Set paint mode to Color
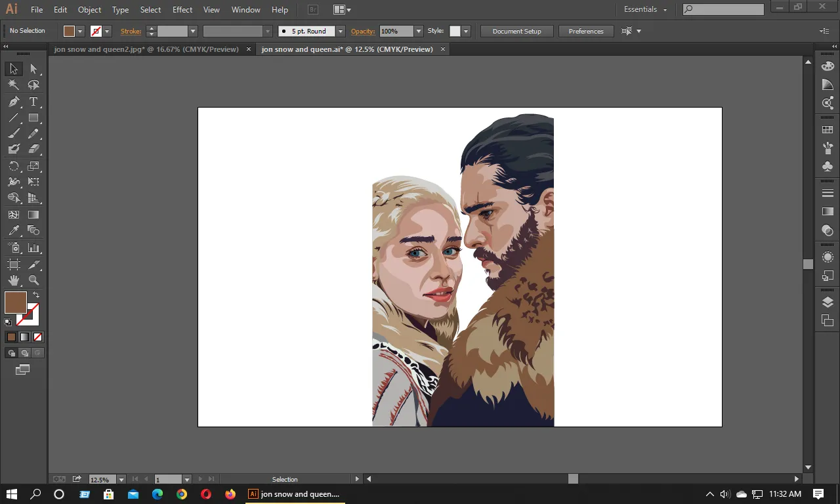Screen dimensions: 840x504 tap(11, 337)
